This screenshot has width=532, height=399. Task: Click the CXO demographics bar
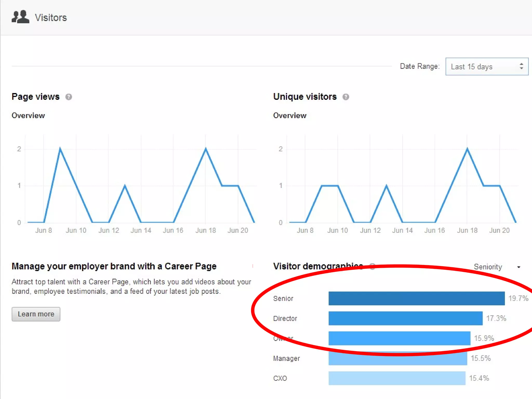pos(397,378)
